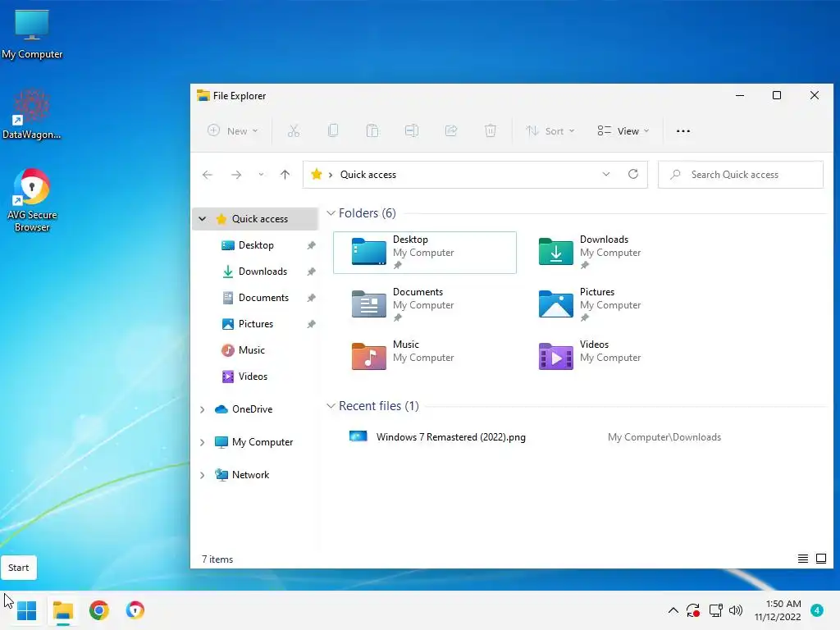Show hidden tray icons with chevron
Viewport: 840px width, 630px height.
[x=673, y=610]
